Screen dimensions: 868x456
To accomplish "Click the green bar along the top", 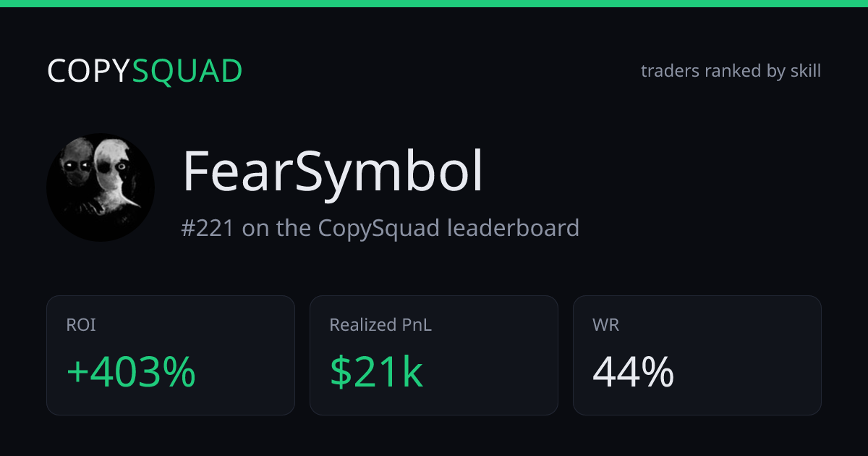I will 434,4.
